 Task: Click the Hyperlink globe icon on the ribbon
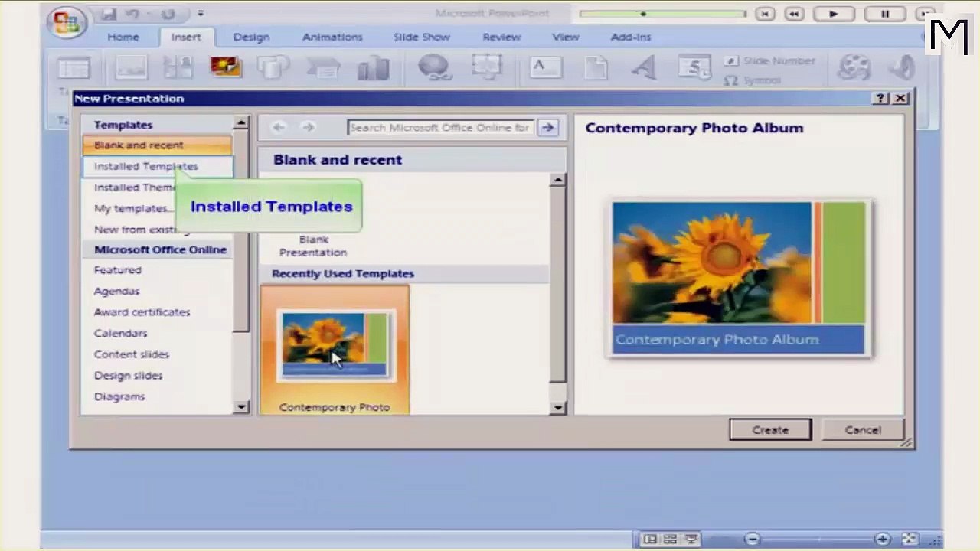(x=435, y=68)
